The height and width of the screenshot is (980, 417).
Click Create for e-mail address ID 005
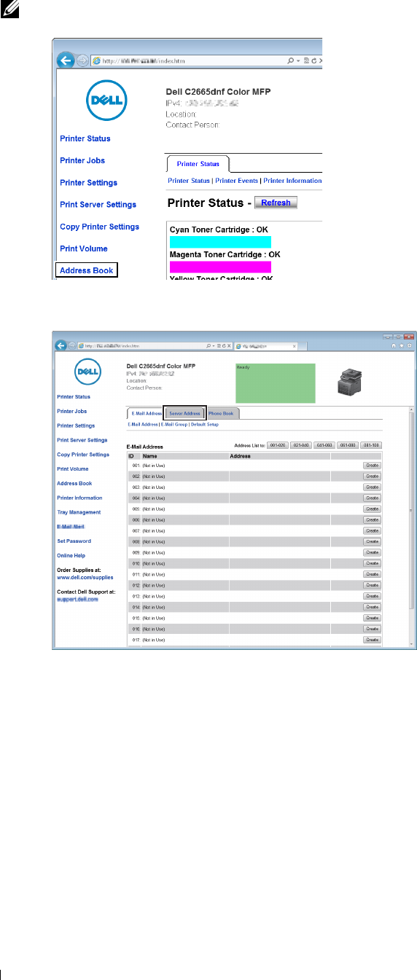tap(373, 509)
